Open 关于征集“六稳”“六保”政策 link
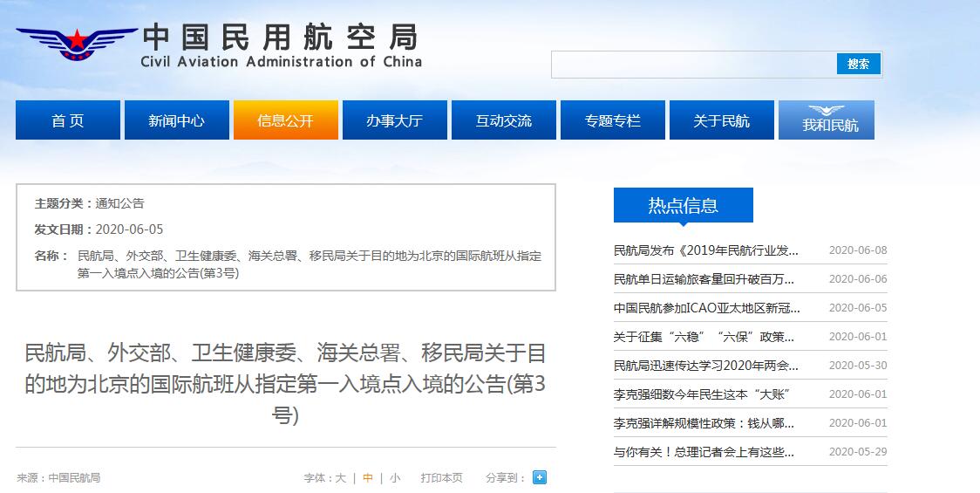This screenshot has height=493, width=980. click(704, 337)
